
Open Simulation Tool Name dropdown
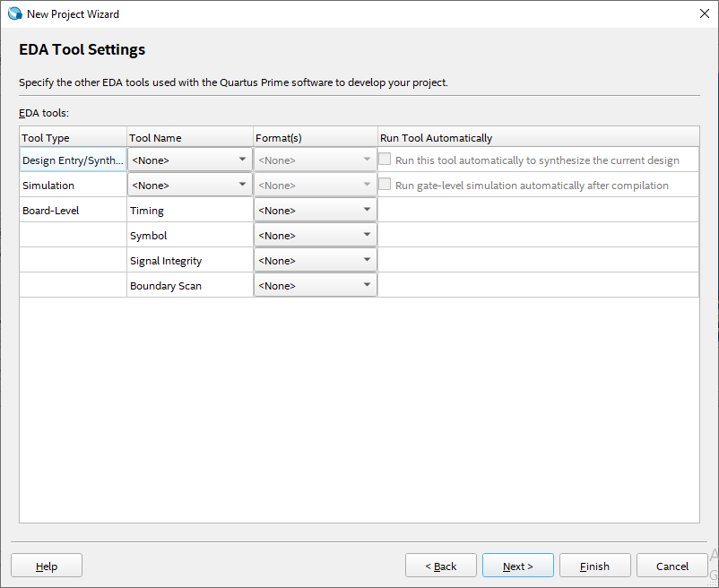pos(190,185)
